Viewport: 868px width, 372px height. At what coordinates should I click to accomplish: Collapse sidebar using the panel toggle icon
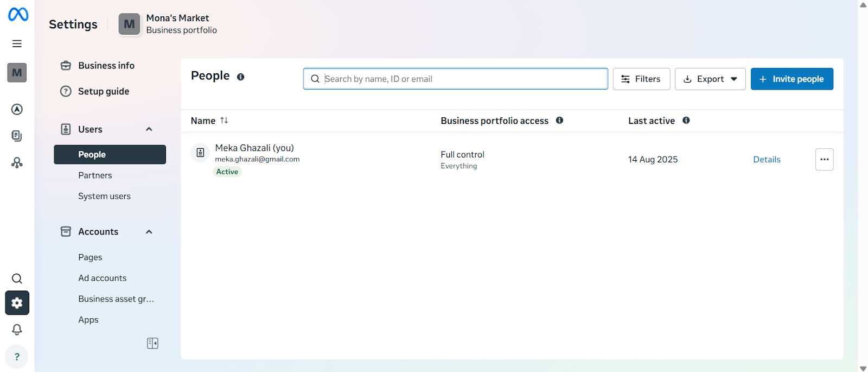click(152, 343)
